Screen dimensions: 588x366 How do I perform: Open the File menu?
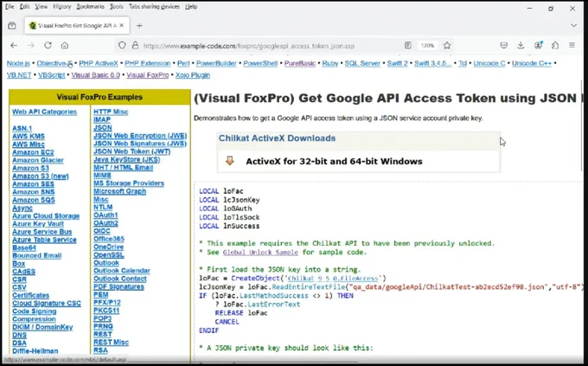(10, 7)
